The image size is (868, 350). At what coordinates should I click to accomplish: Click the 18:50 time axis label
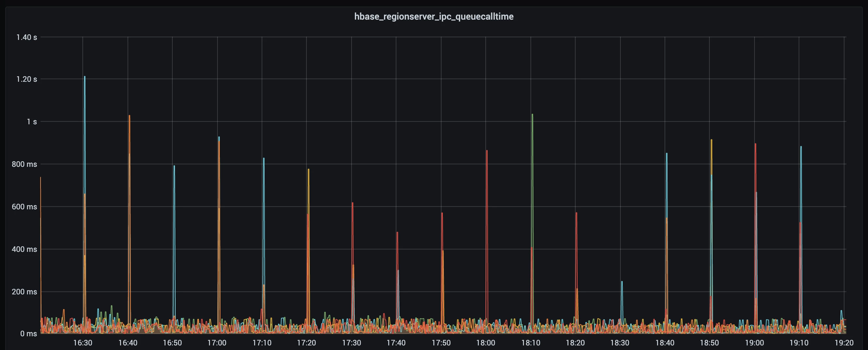click(709, 342)
